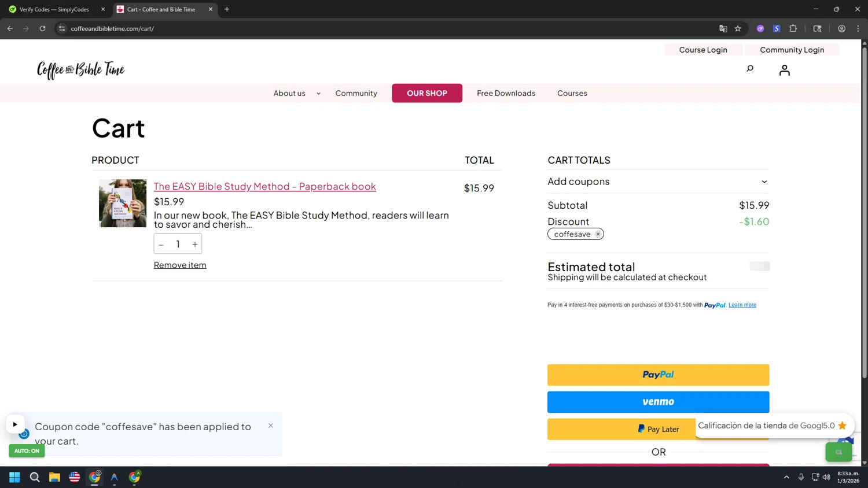
Task: Open The EASY Bible Study Method product link
Action: (264, 186)
